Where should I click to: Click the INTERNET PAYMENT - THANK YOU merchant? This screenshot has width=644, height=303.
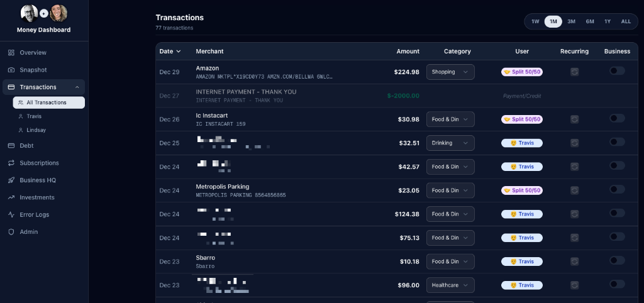point(246,92)
